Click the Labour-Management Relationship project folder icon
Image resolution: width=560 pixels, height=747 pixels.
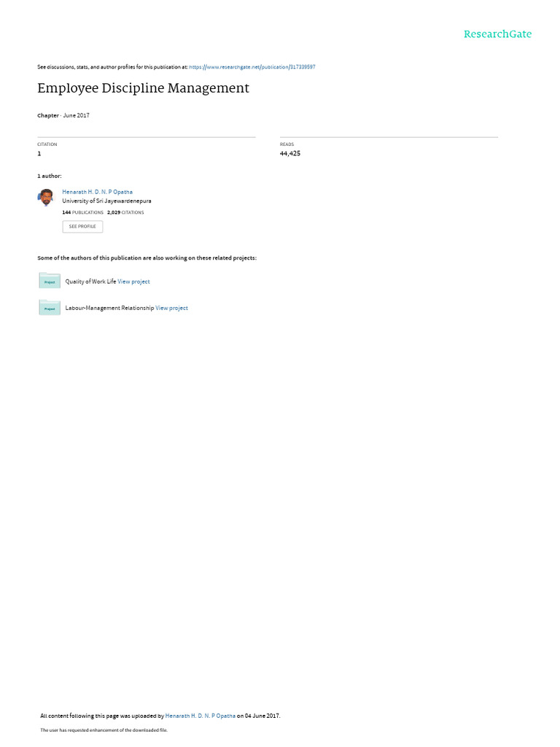pyautogui.click(x=50, y=307)
